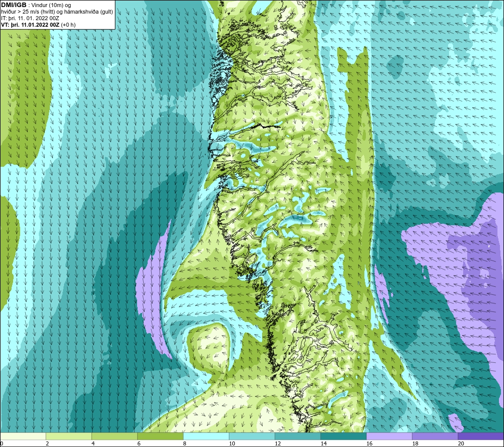Click the 12–14 m/s teal legend swatch
504x447 pixels.
[x=298, y=436]
